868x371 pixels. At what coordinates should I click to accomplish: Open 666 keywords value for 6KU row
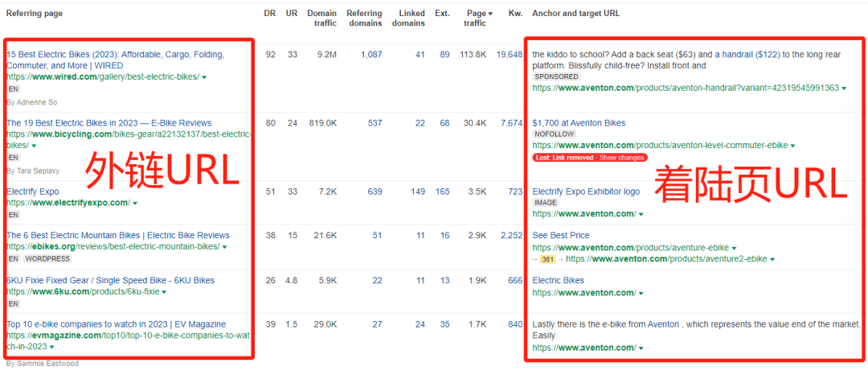coord(515,281)
